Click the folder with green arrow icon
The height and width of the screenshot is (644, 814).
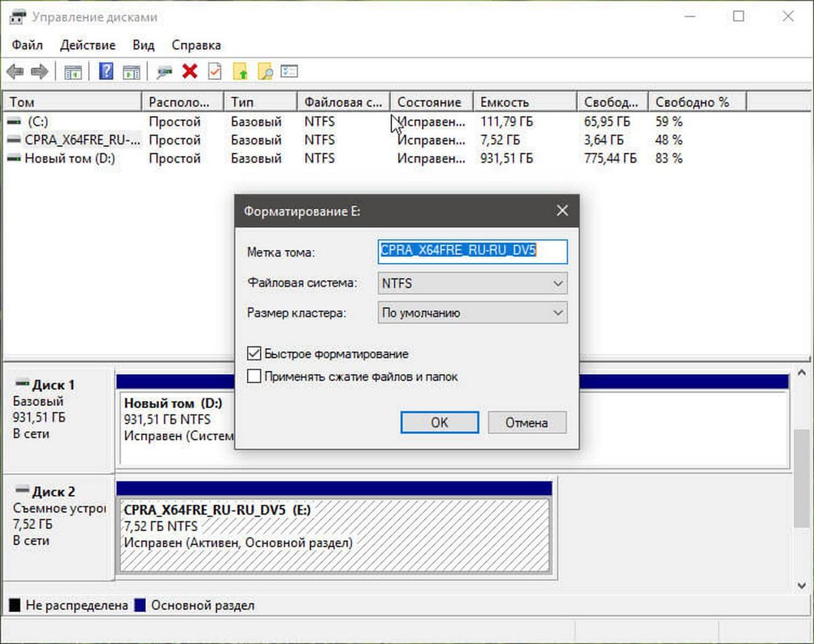pos(240,71)
